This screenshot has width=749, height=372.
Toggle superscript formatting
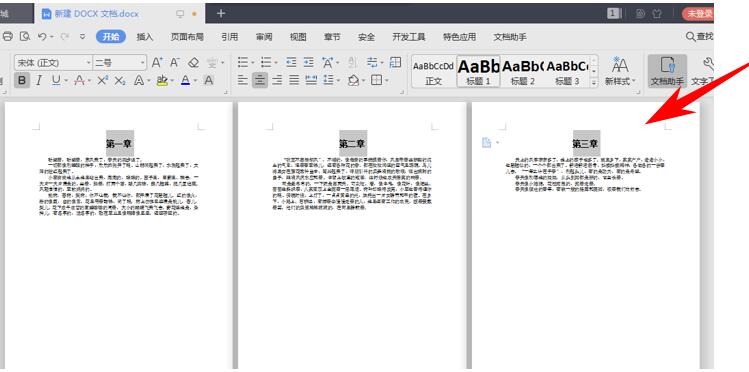point(103,80)
